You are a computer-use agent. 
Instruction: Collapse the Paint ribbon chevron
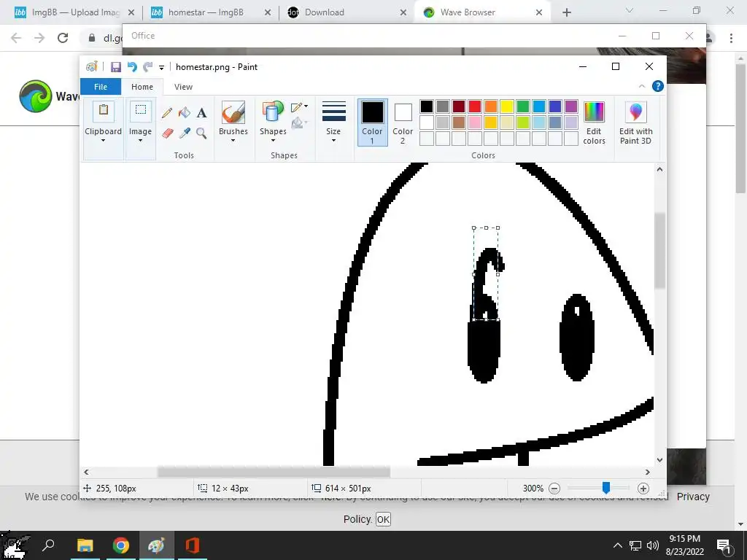click(642, 86)
